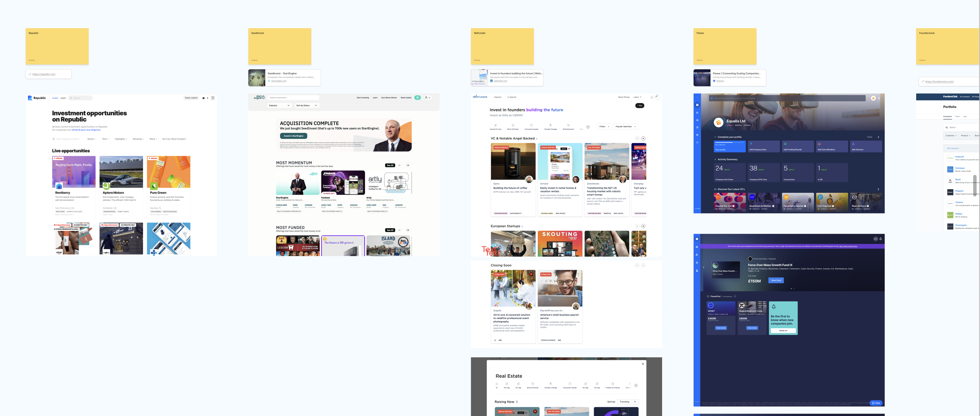Click the View Fund button in Floww
980x416 pixels.
pyautogui.click(x=776, y=280)
